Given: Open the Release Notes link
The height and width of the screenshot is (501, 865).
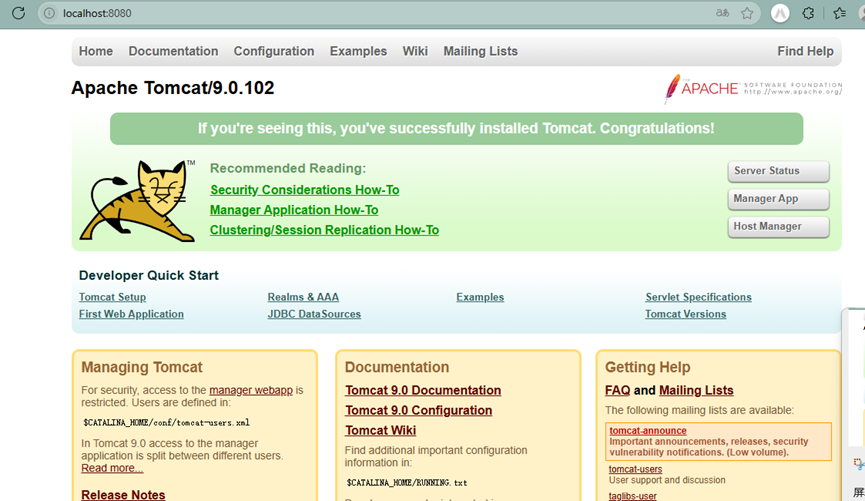Looking at the screenshot, I should point(123,494).
